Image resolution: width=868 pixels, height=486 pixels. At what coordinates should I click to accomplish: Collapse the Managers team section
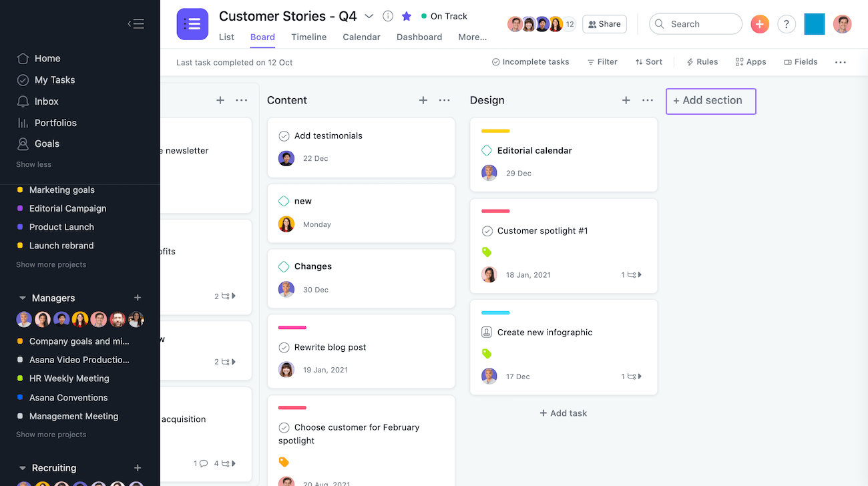(22, 298)
